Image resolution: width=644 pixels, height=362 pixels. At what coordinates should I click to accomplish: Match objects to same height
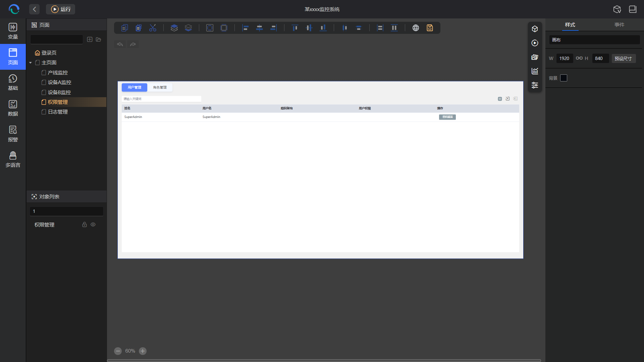pyautogui.click(x=394, y=28)
